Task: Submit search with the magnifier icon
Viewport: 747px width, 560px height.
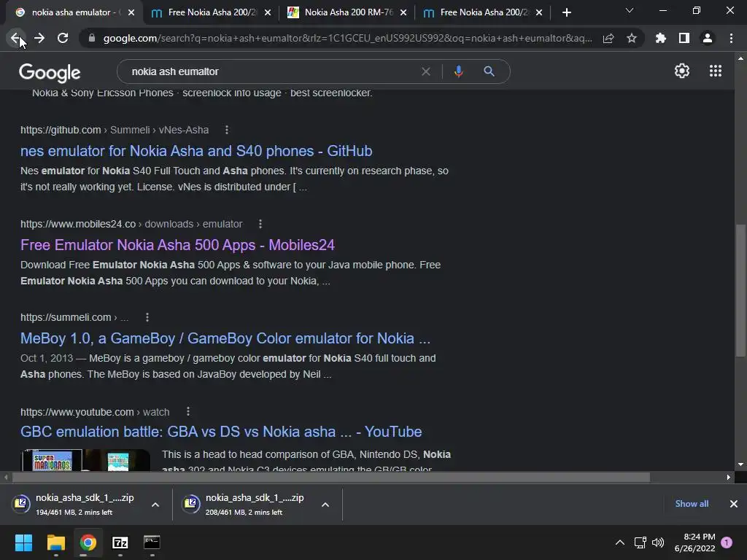Action: point(489,71)
